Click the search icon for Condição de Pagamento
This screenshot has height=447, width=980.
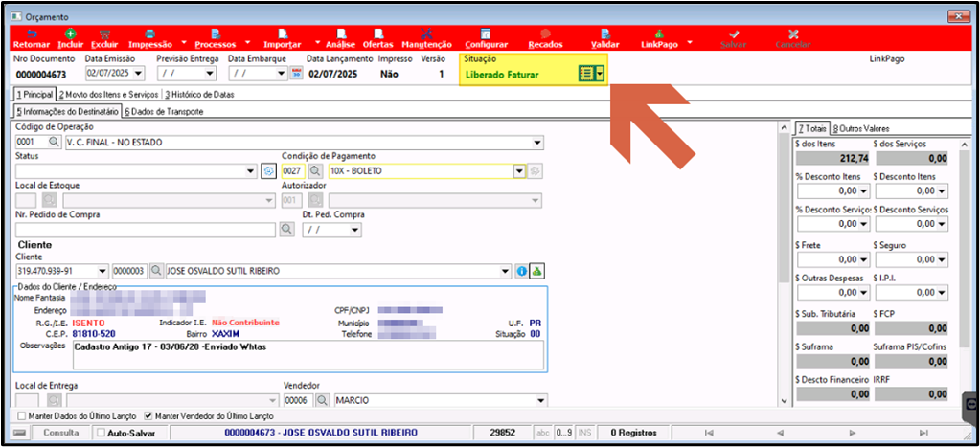315,171
